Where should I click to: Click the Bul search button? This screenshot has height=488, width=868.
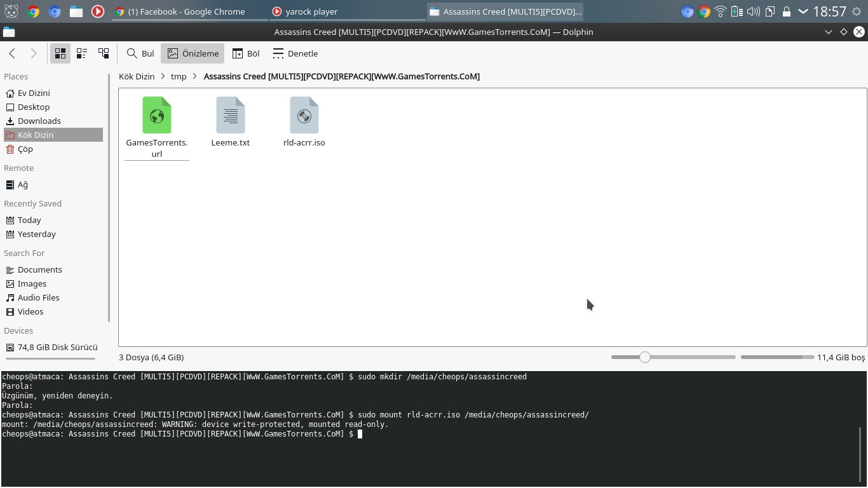140,53
